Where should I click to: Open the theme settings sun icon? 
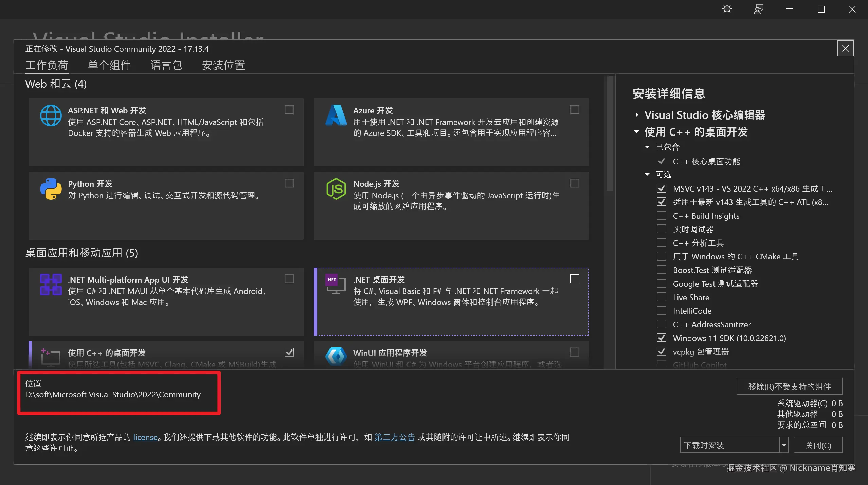click(727, 9)
